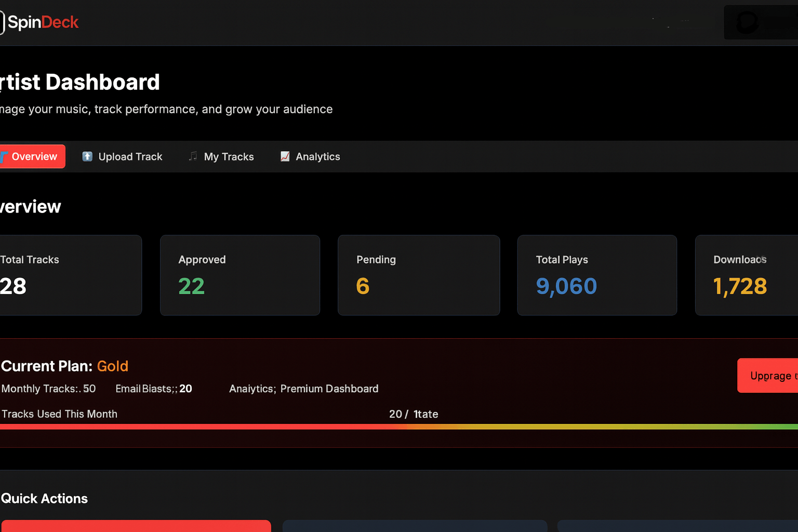
Task: Open the user avatar in the top bar
Action: click(x=747, y=22)
